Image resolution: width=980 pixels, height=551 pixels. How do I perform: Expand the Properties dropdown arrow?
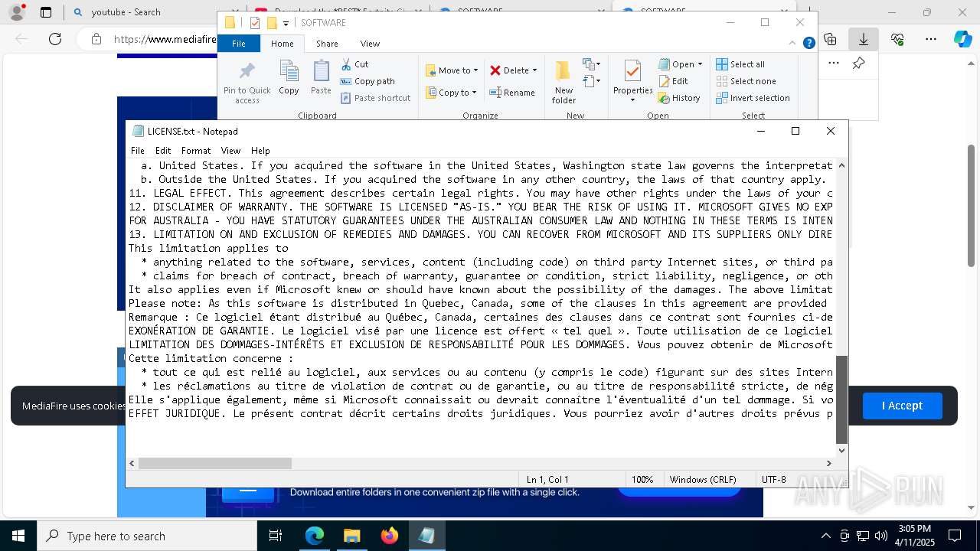632,99
